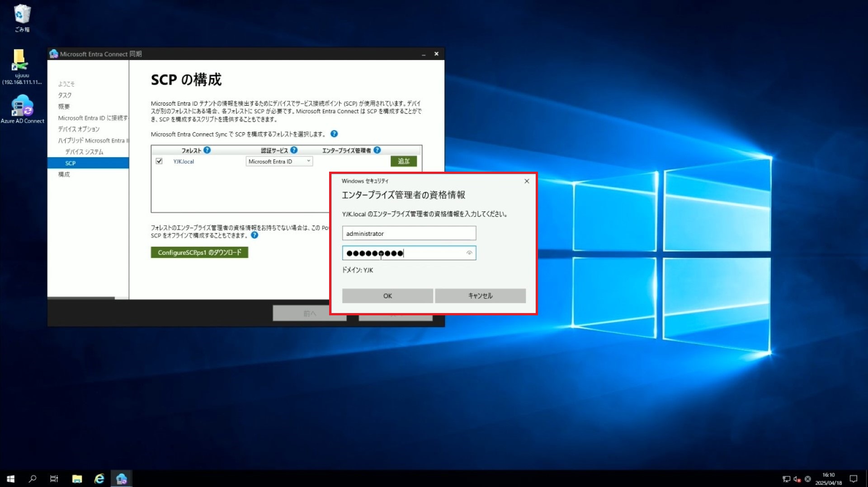Select Microsoft Entra Connect taskbar button
This screenshot has width=868, height=487.
(x=121, y=478)
